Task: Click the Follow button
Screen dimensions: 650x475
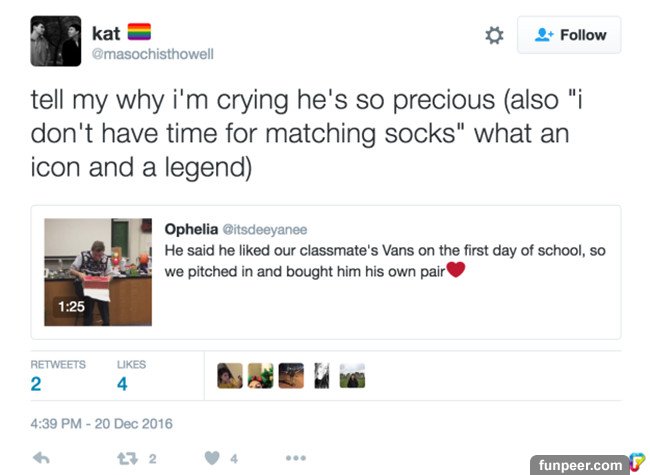Action: 569,35
